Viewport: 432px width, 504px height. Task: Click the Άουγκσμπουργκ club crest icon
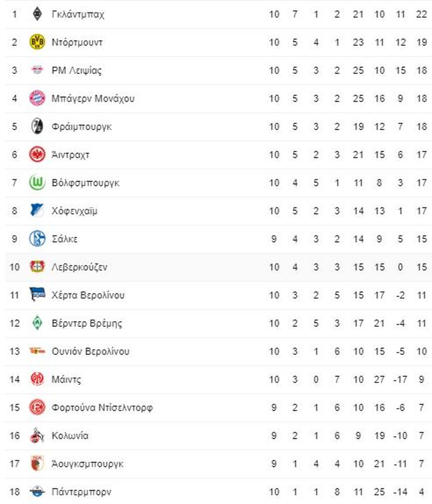pyautogui.click(x=37, y=463)
